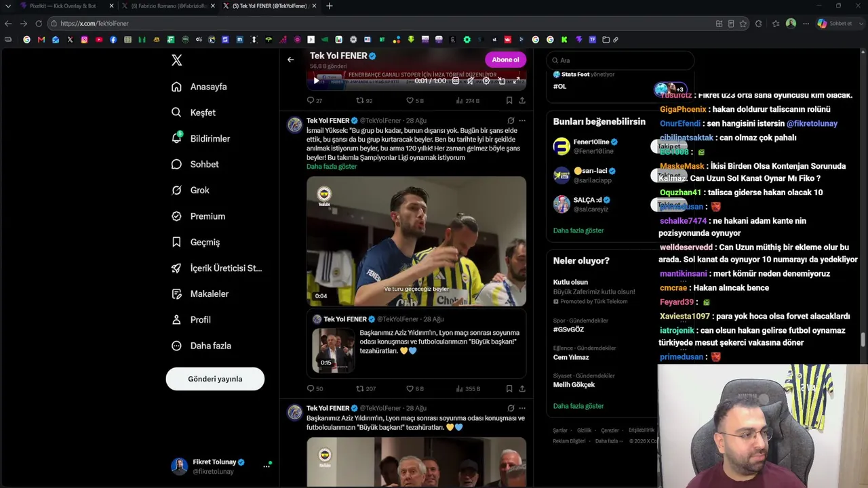The height and width of the screenshot is (488, 868).
Task: Click the X logo in the sidebar
Action: tap(177, 60)
